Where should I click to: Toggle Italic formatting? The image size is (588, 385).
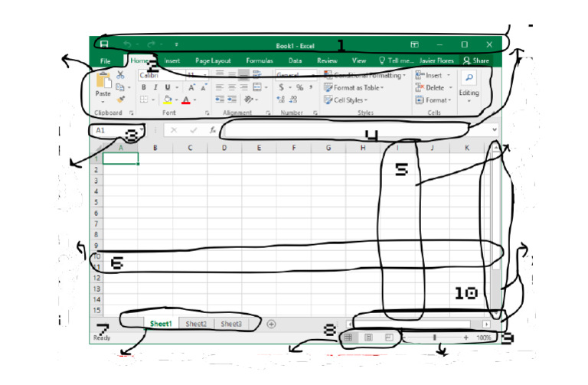(x=155, y=88)
